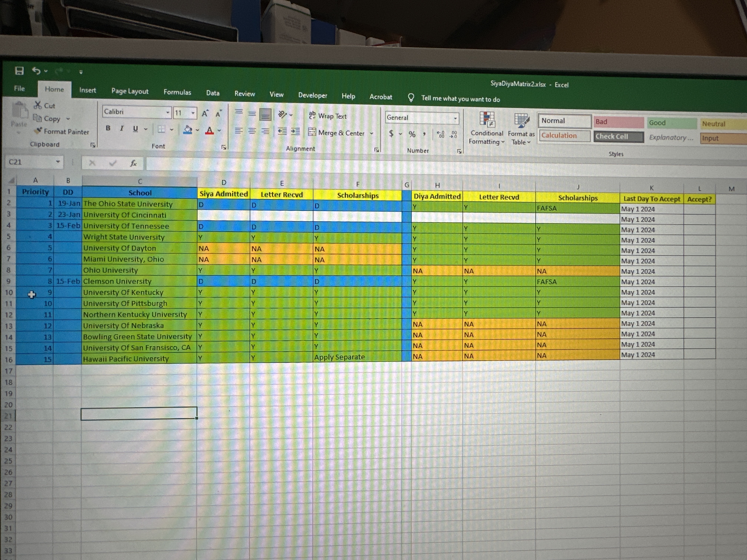The width and height of the screenshot is (747, 560).
Task: Click the Save icon in quick access toolbar
Action: coord(19,71)
